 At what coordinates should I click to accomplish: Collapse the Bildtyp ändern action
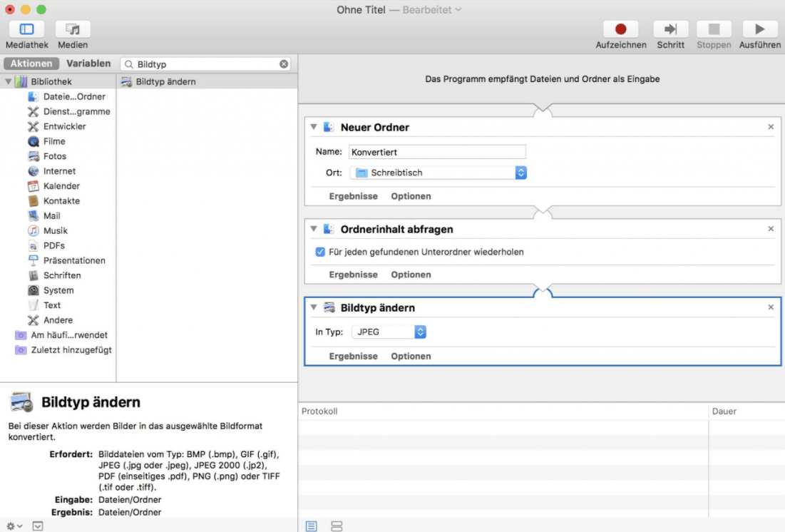point(314,307)
